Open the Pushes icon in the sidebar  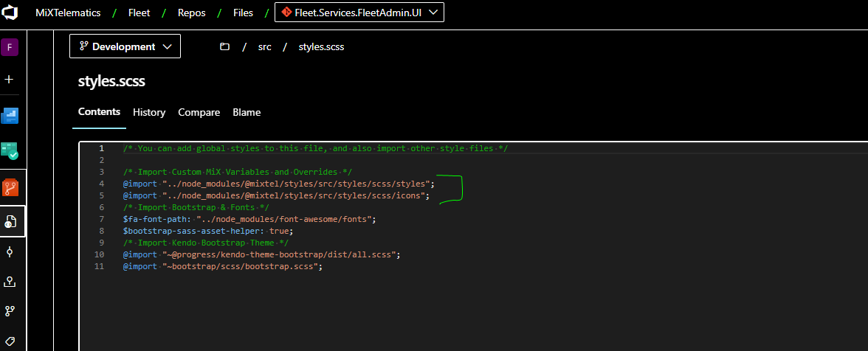pos(10,282)
